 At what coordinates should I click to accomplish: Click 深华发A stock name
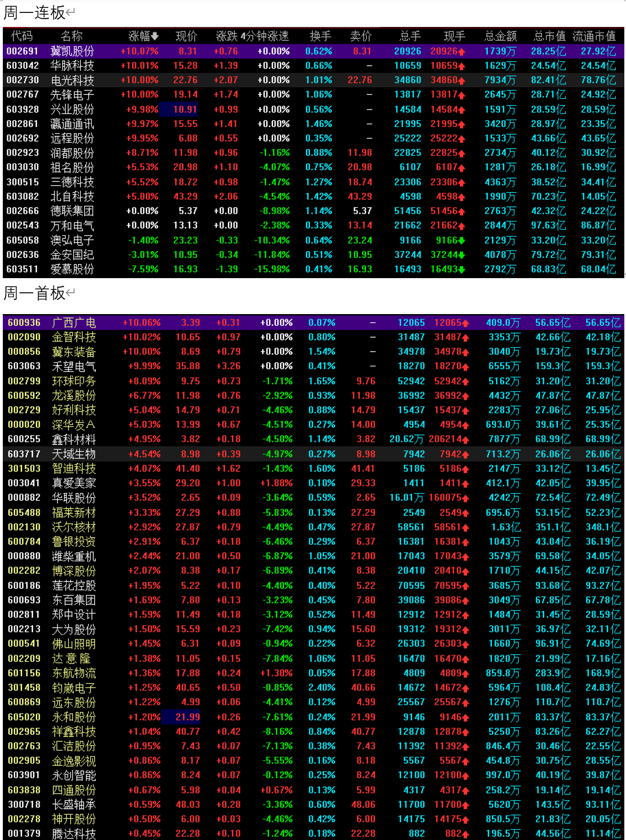click(x=74, y=425)
